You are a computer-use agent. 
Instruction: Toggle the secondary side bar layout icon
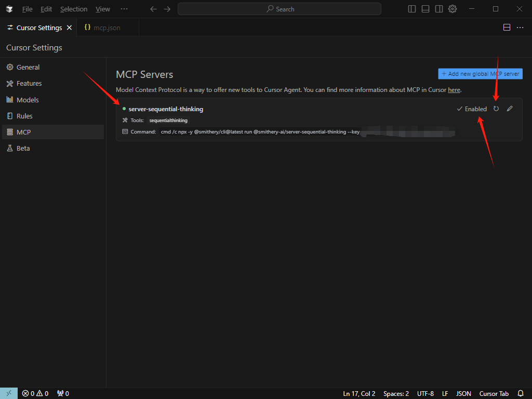[439, 9]
